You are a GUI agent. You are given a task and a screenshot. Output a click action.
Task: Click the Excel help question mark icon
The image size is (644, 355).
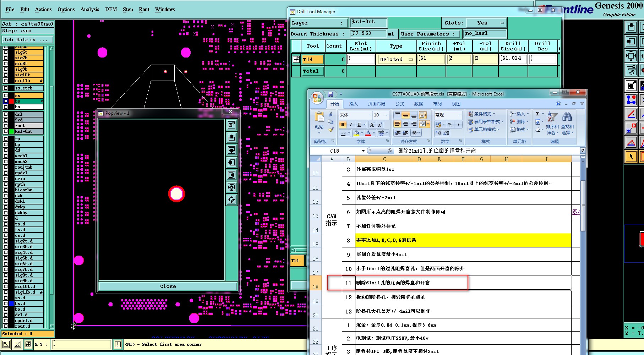[x=558, y=104]
